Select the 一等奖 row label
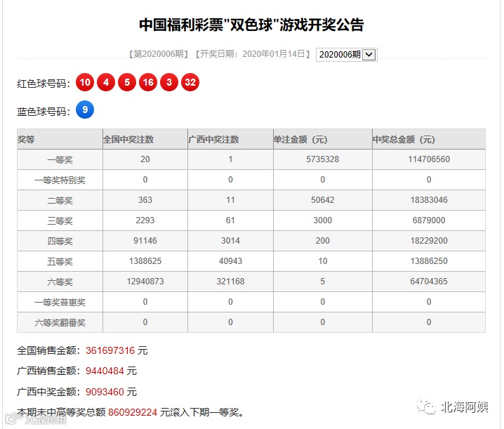Screen dimensions: 504x429 click(x=60, y=159)
